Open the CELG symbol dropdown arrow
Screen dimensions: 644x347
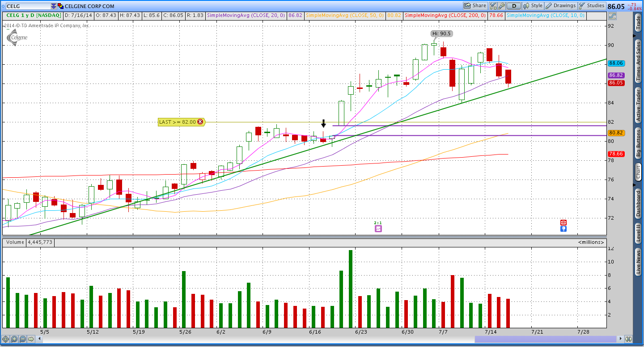tap(54, 6)
